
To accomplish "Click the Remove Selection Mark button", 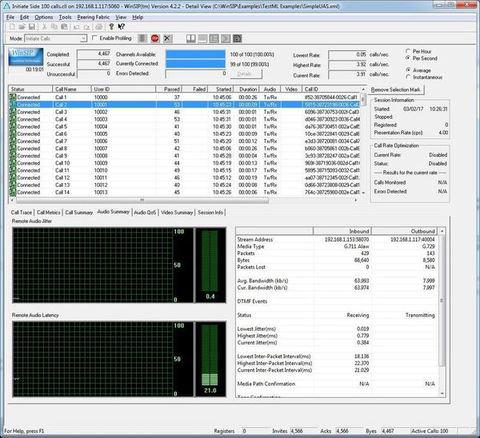I will pyautogui.click(x=396, y=90).
